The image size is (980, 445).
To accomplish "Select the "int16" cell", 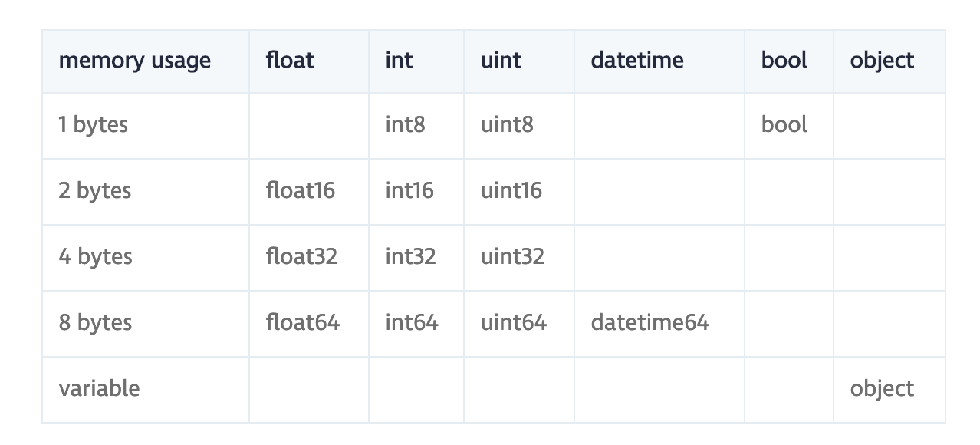I will pos(409,191).
